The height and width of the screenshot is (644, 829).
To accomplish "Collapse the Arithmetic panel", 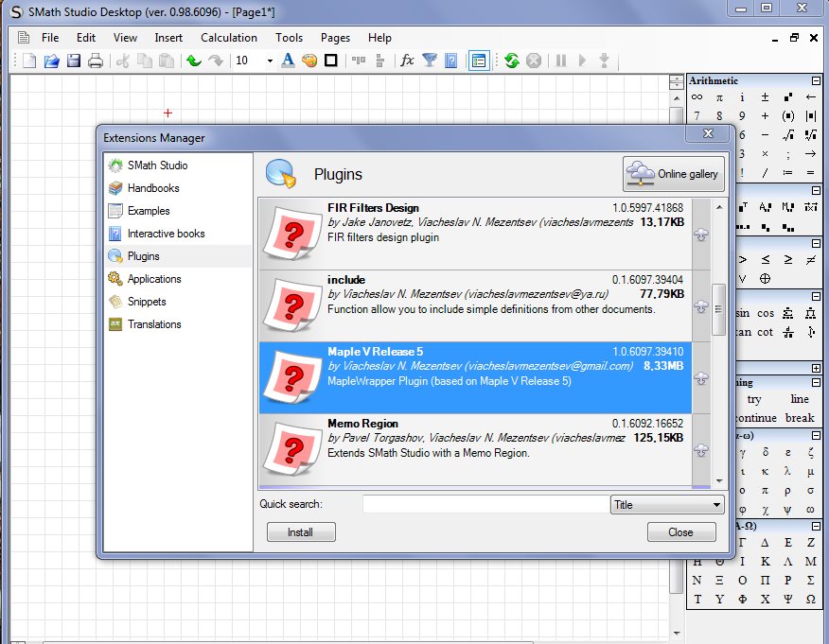I will pyautogui.click(x=816, y=81).
